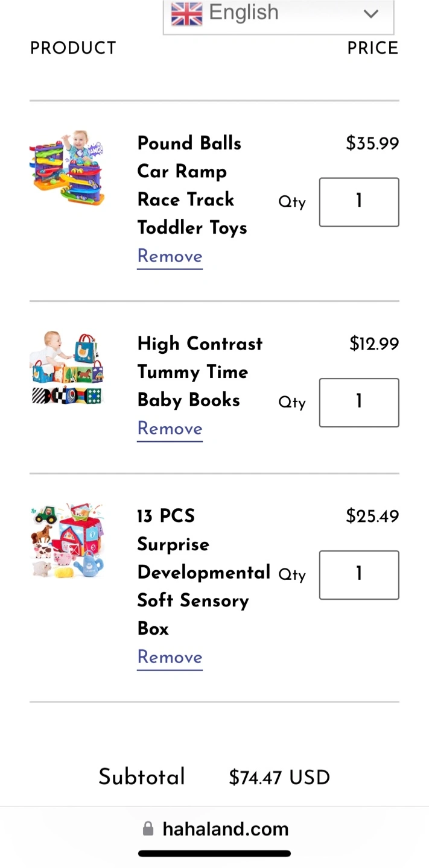Remove the Pound Balls Car Ramp item
The width and height of the screenshot is (429, 868).
click(170, 256)
